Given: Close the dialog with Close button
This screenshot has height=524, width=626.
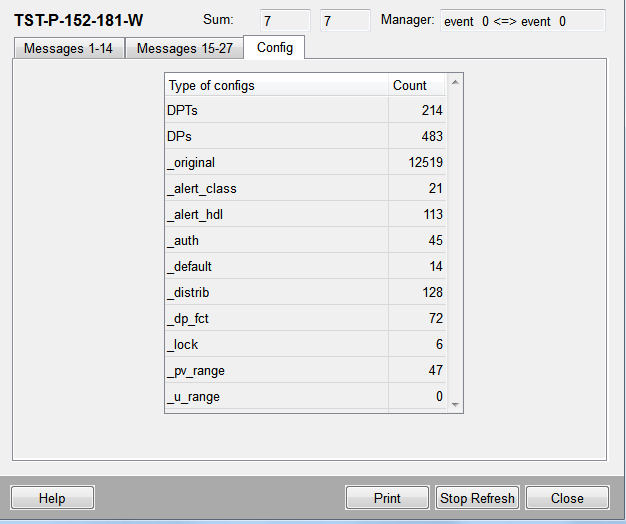Looking at the screenshot, I should (567, 498).
